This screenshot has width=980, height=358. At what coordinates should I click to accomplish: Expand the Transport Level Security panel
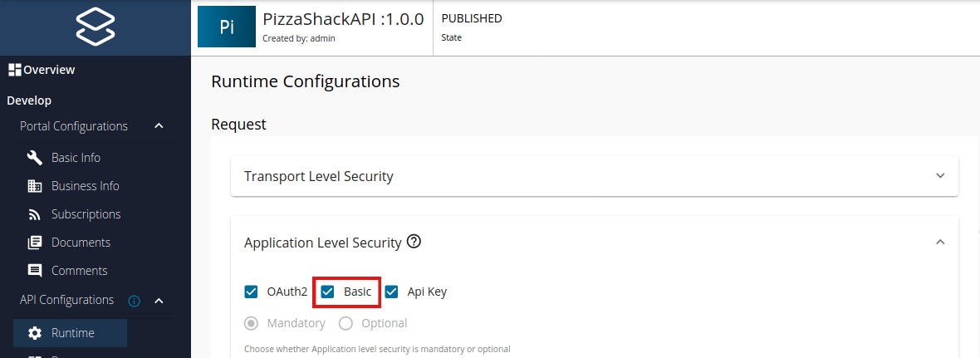940,176
